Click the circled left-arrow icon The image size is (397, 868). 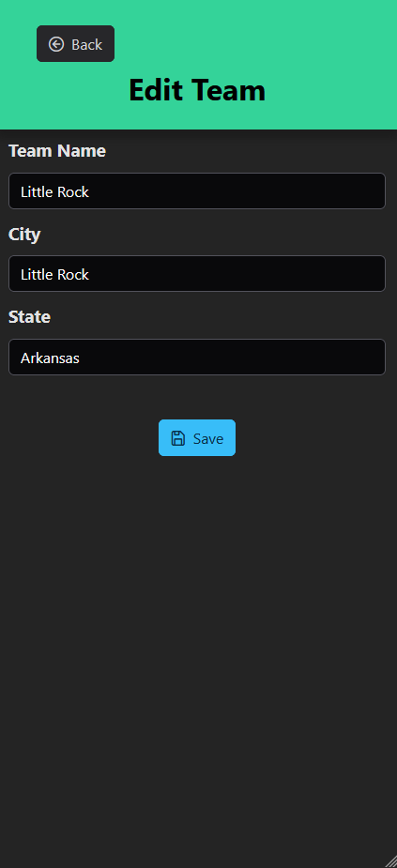coord(56,44)
